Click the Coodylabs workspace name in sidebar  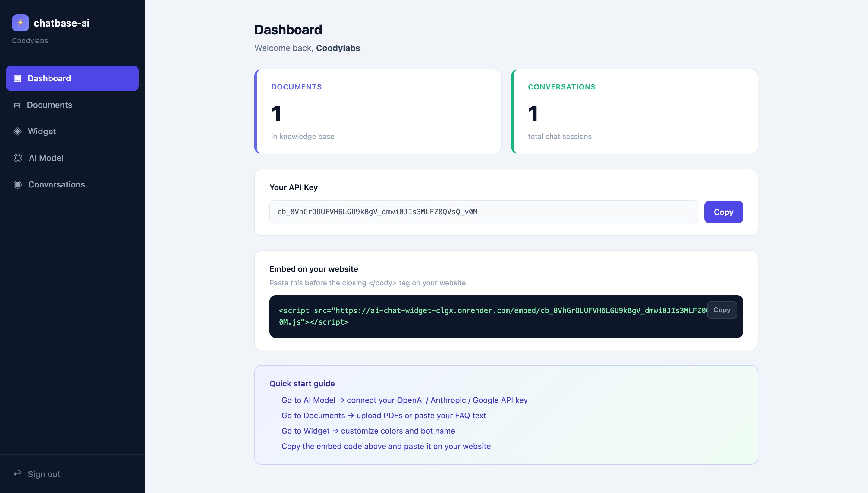(30, 41)
